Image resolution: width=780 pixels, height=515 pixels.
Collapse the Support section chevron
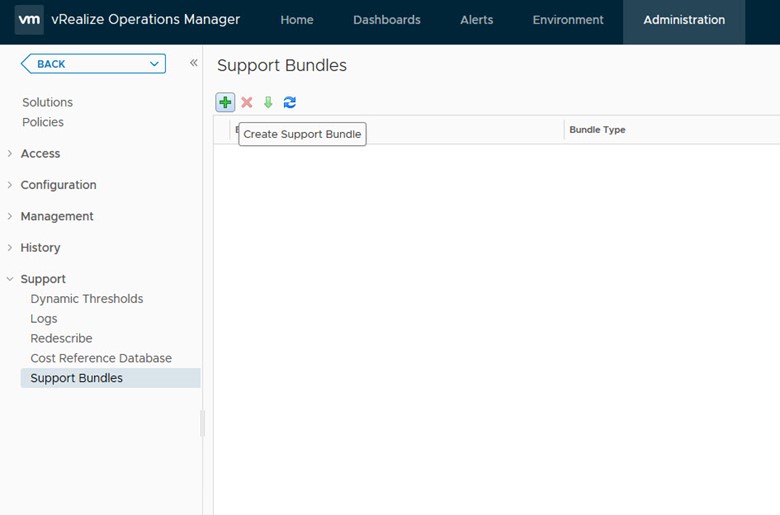point(9,279)
